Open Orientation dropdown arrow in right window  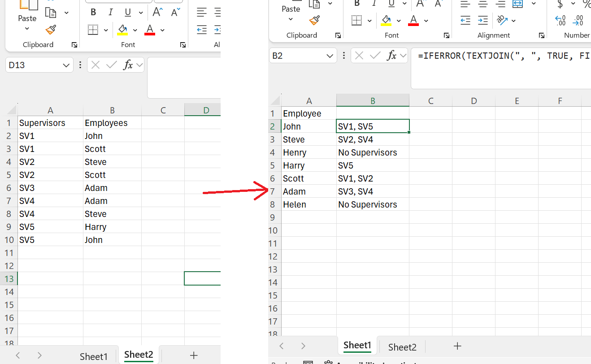[x=513, y=21]
